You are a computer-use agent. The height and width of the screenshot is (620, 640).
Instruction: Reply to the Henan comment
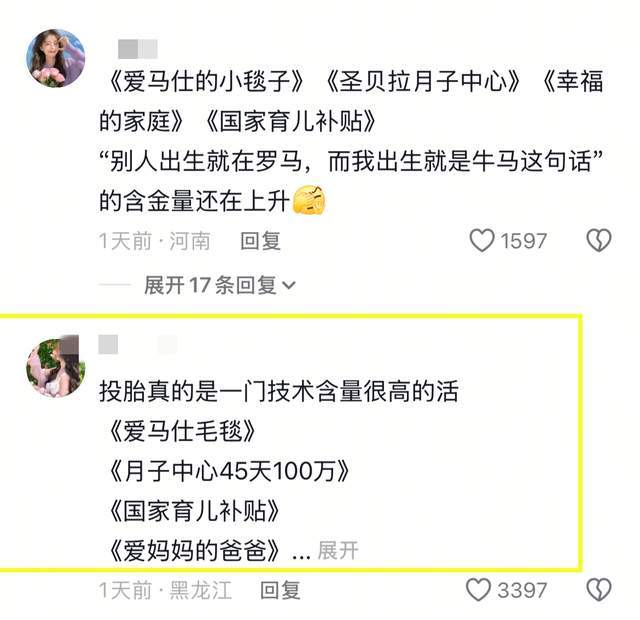coord(260,240)
